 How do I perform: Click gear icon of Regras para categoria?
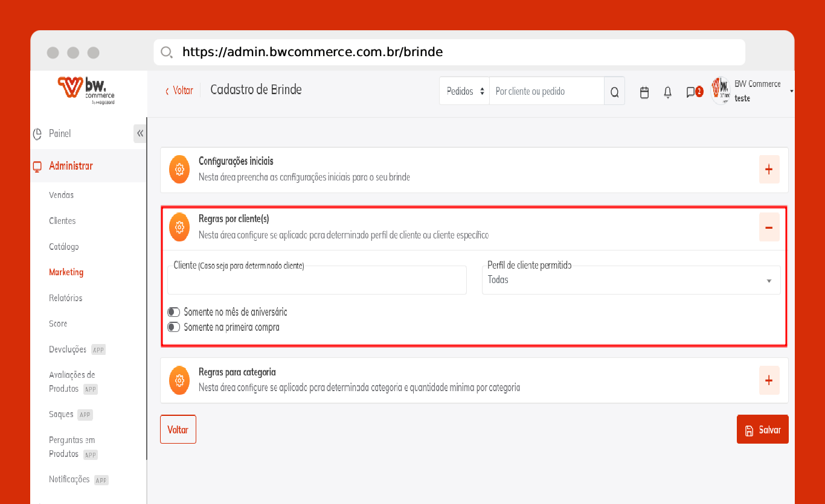tap(179, 380)
